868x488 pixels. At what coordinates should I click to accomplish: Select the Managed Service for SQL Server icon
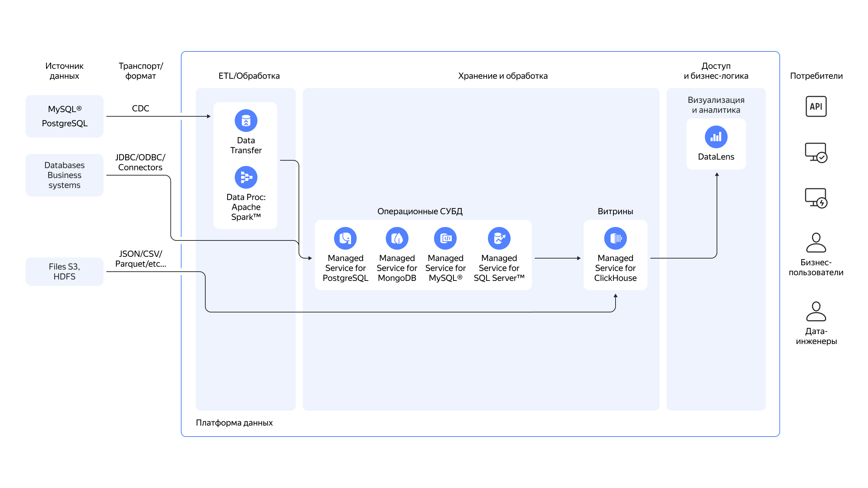(499, 238)
